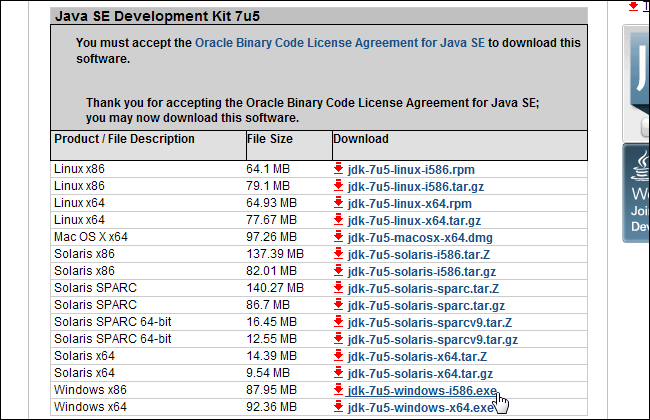Screen dimensions: 650x420
Task: Download jdk-7u5-linux-i586.rpm
Action: tap(411, 170)
